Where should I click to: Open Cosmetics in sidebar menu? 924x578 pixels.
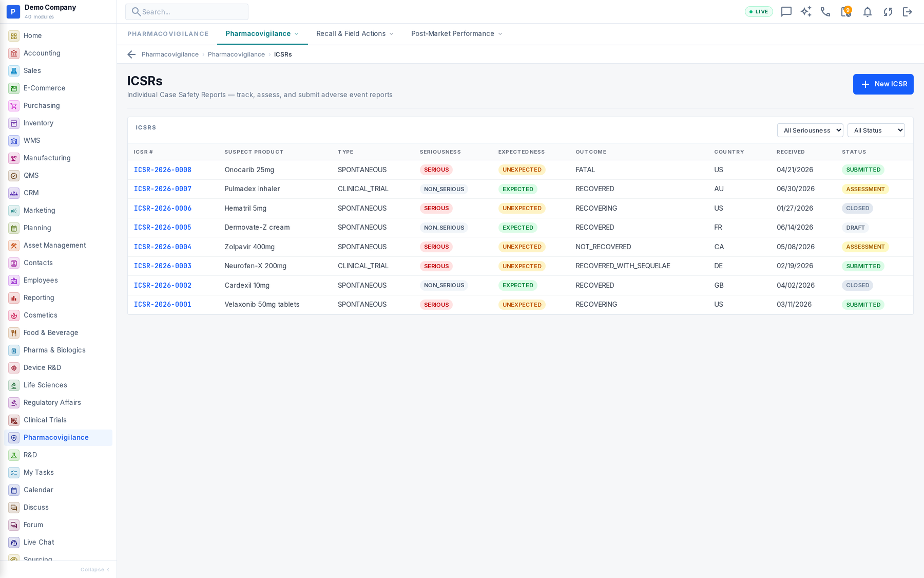[x=58, y=315]
